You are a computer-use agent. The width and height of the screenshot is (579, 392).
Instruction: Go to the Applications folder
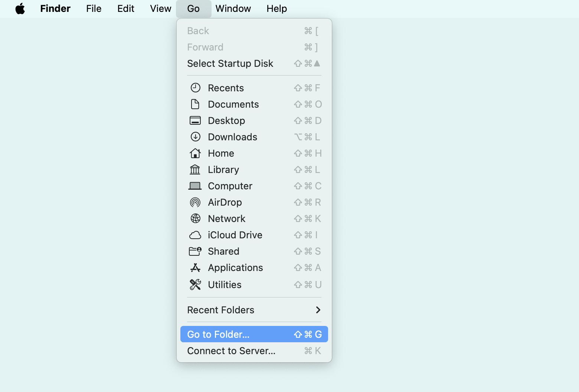[235, 267]
